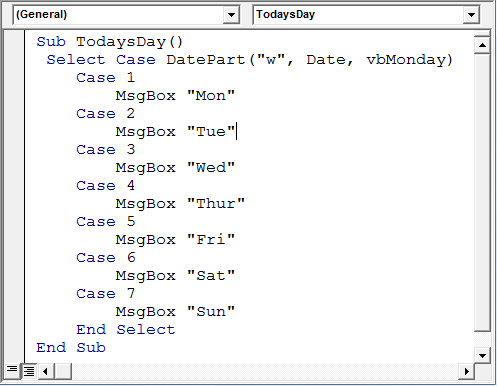Place cursor in MsgBox "Thur" text
Viewport: 497px width, 386px height.
pyautogui.click(x=180, y=204)
